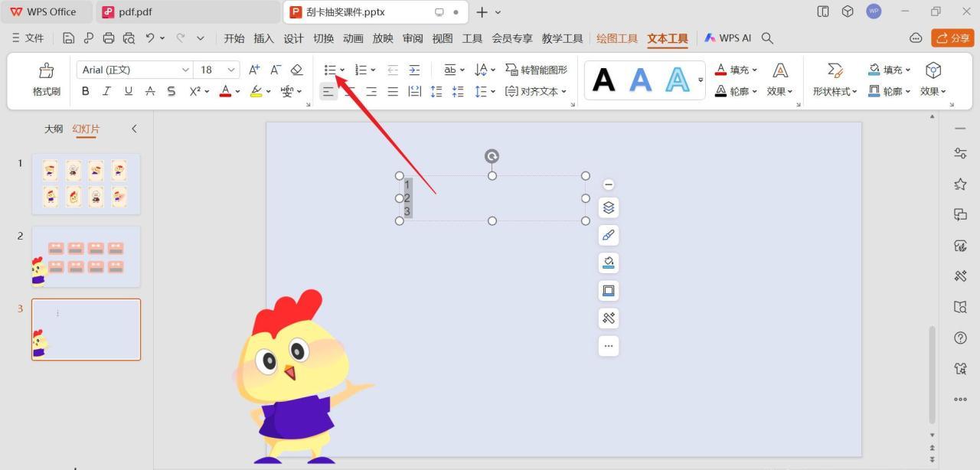Increase the list indent level
Image resolution: width=980 pixels, height=470 pixels.
(x=414, y=70)
